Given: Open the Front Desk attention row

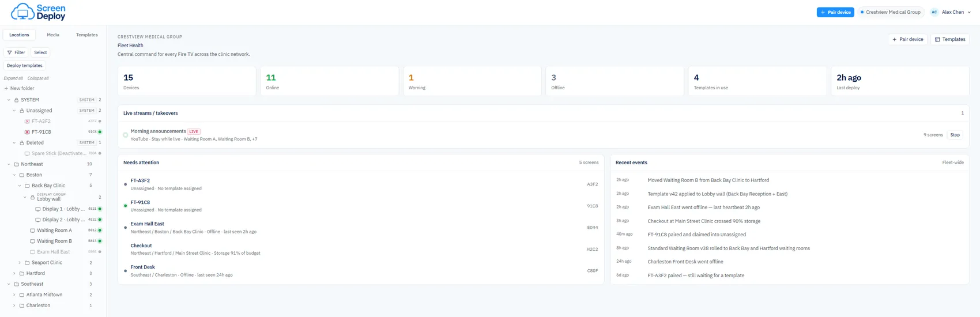Looking at the screenshot, I should (x=361, y=271).
